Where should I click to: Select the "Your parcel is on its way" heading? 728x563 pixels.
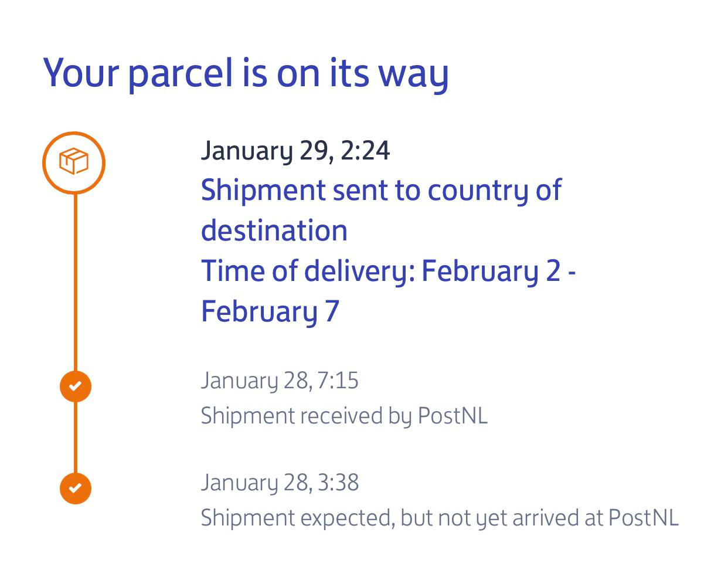246,73
